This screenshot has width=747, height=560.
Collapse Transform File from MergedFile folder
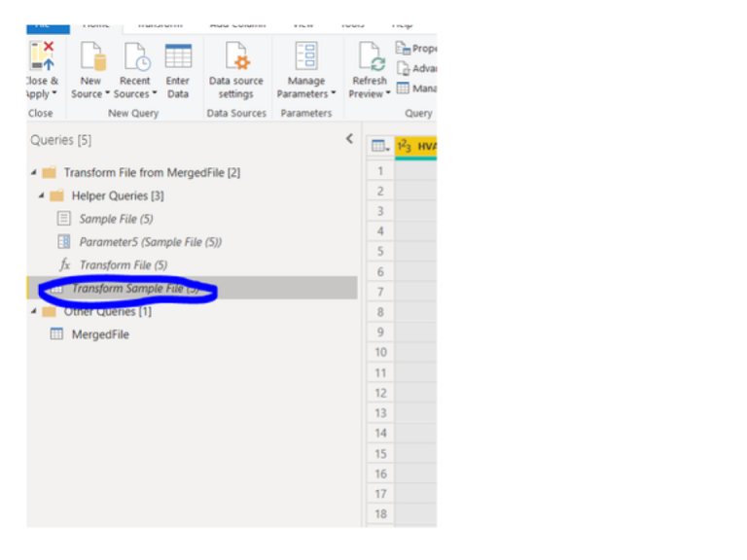(33, 172)
